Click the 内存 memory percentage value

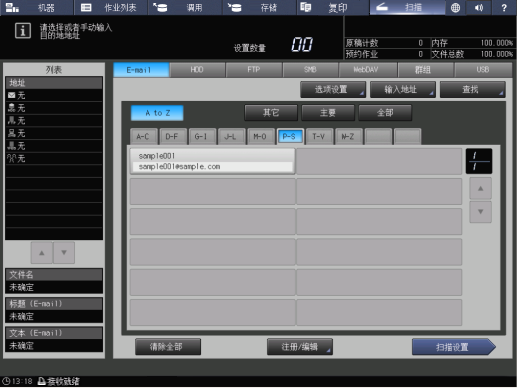[496, 43]
